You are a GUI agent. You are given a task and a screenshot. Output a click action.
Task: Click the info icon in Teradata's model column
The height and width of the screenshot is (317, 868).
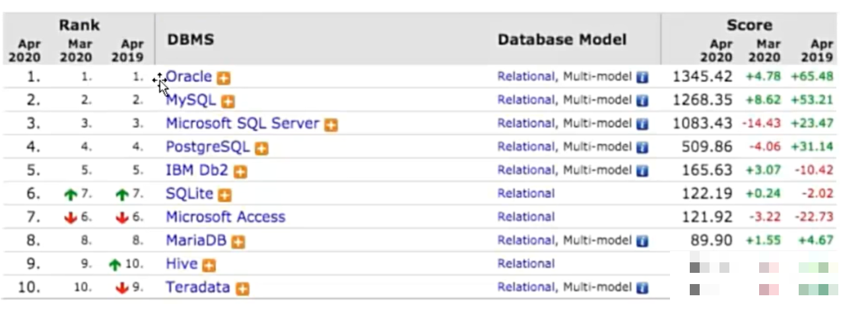click(x=642, y=288)
